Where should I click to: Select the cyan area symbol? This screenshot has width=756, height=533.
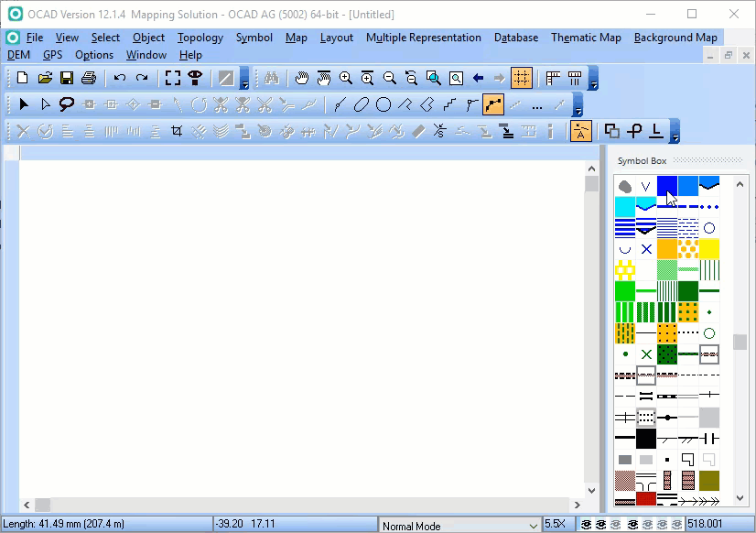625,207
